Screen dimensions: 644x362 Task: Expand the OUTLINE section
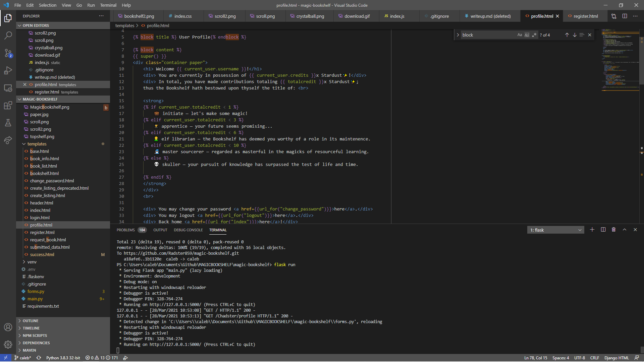(31, 321)
